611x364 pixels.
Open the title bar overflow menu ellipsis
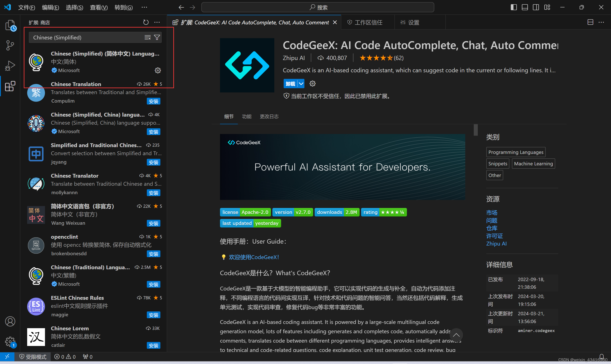tap(144, 7)
